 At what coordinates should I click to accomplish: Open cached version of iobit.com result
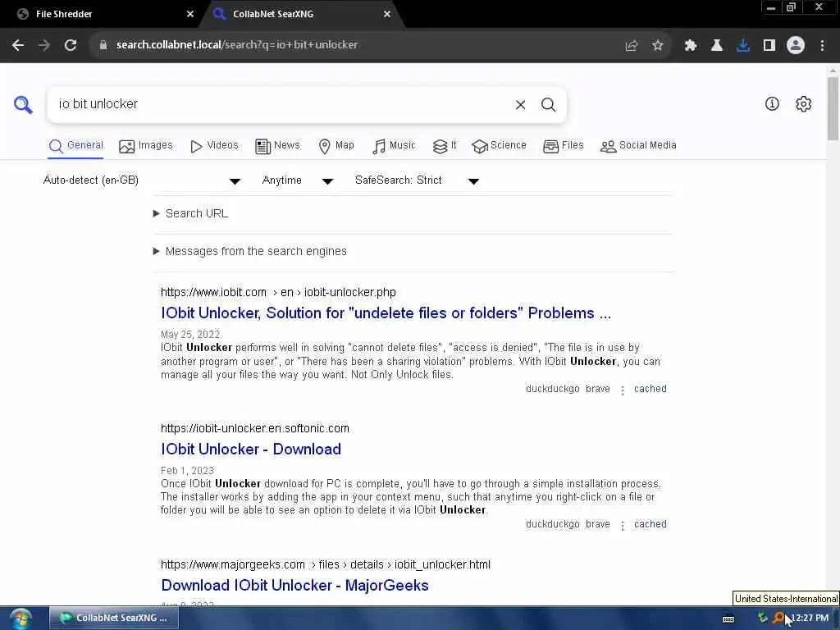coord(651,389)
